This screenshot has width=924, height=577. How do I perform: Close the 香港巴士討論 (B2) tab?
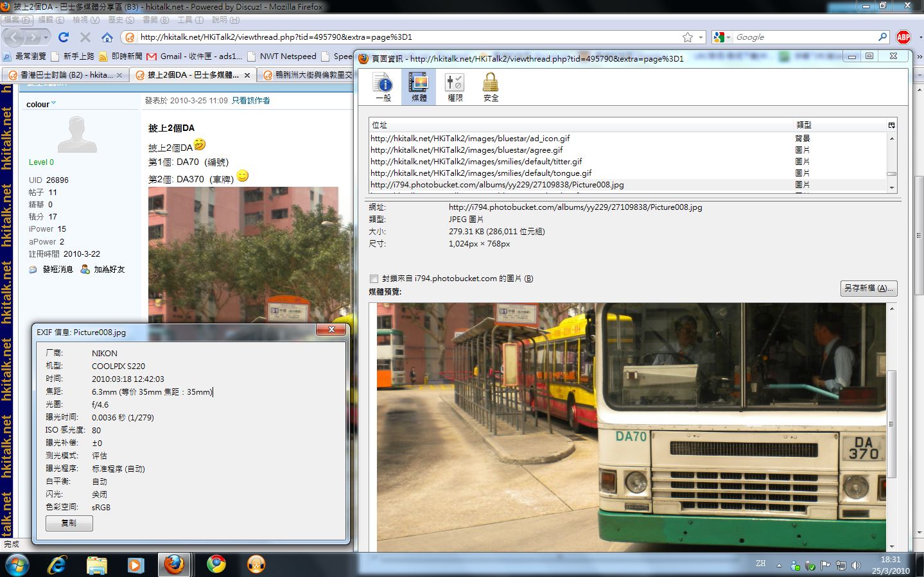pyautogui.click(x=119, y=75)
